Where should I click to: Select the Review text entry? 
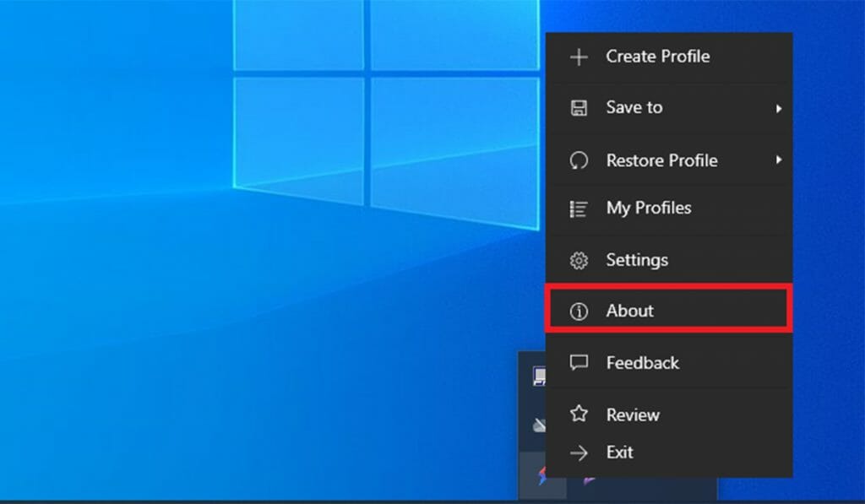[633, 415]
